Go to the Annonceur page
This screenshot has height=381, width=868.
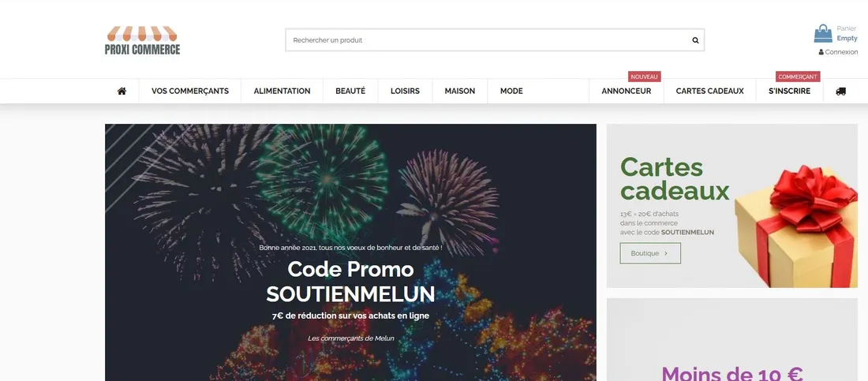[626, 92]
